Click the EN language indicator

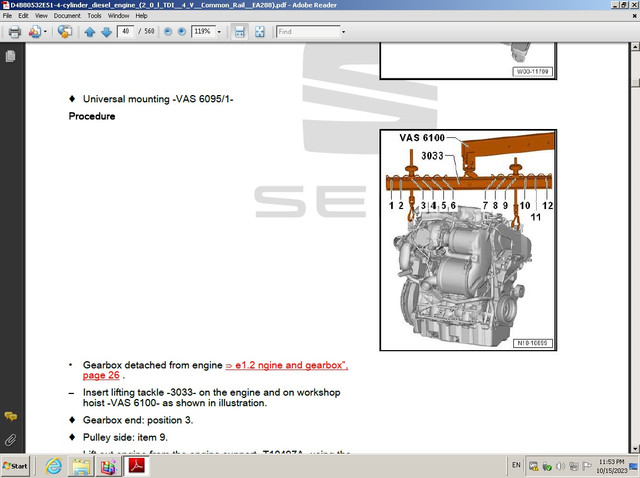click(516, 465)
